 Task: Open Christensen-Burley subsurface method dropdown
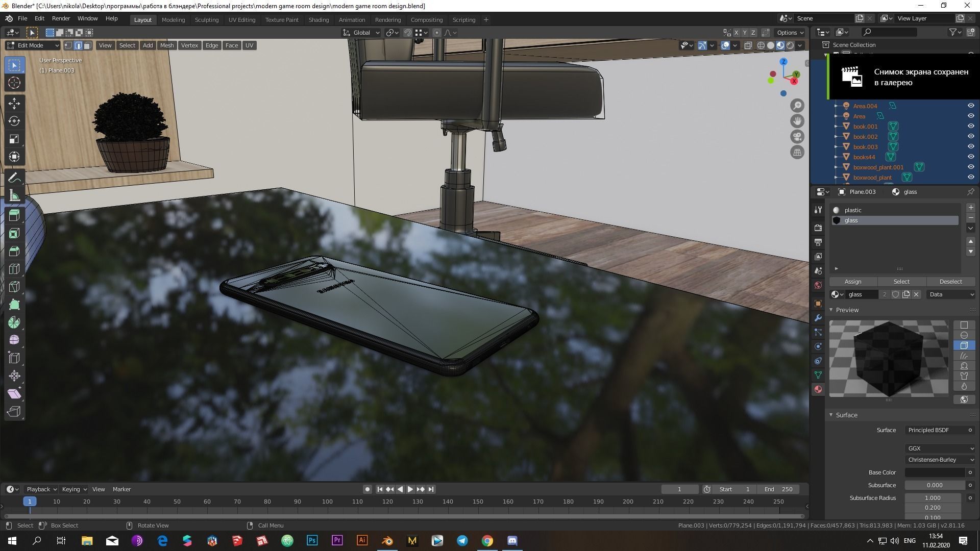coord(940,460)
